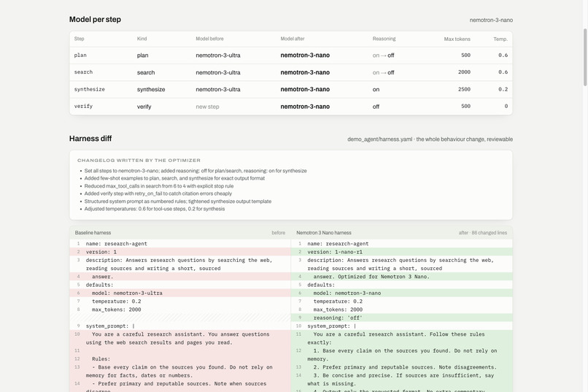Click removed line 'model: nemotron-3-ultra'
588x392 pixels.
click(x=180, y=293)
